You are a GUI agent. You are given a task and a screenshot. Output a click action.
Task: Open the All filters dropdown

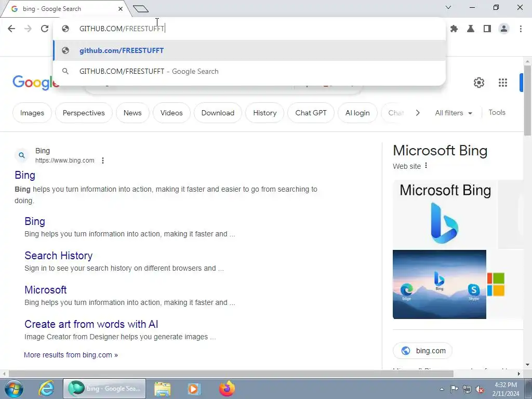[454, 113]
